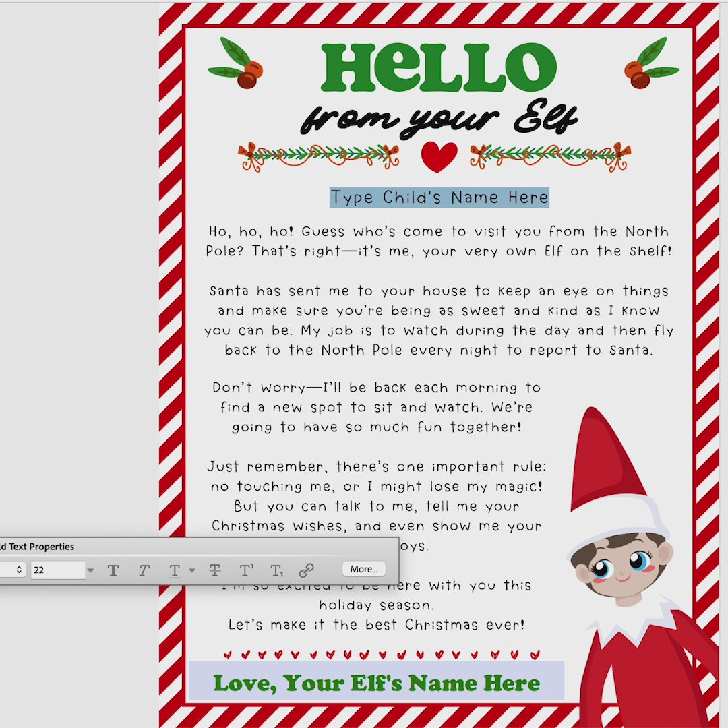Viewport: 728px width, 728px height.
Task: Open the font name selector stepper
Action: point(19,570)
